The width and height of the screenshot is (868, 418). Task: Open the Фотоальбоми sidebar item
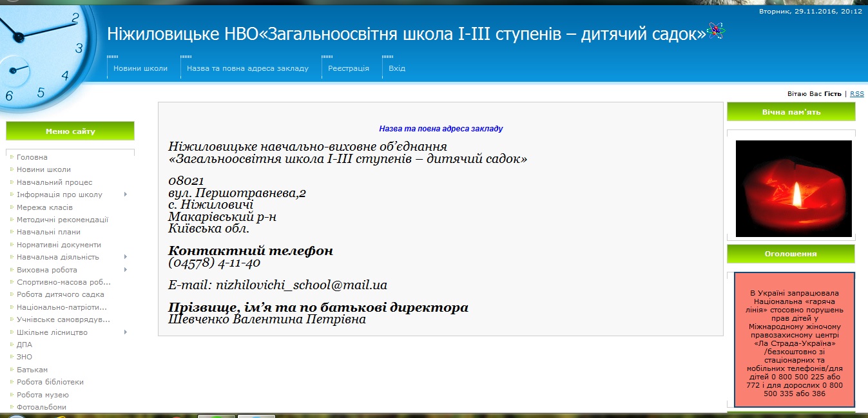pyautogui.click(x=41, y=407)
